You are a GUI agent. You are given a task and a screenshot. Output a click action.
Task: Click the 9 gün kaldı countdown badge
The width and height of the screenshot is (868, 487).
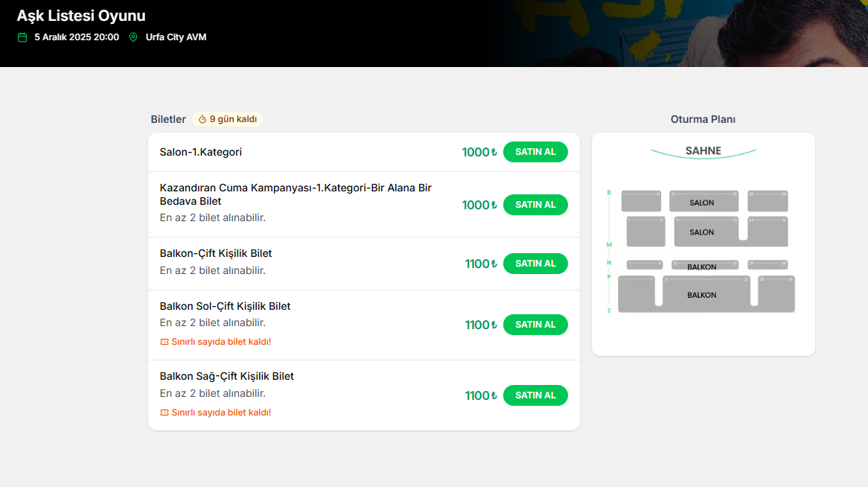[x=228, y=119]
